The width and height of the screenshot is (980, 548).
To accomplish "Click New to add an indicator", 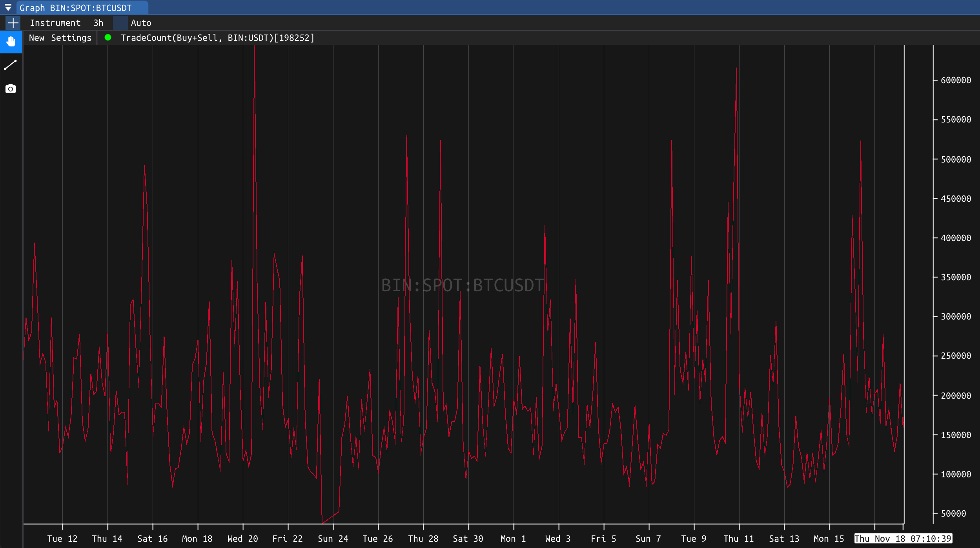I will 36,38.
